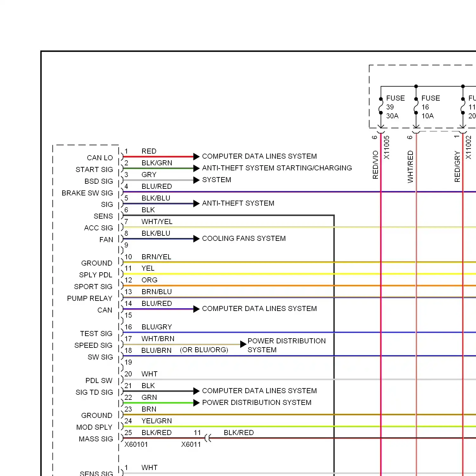476x476 pixels.
Task: Click ANTI-THEFT SYSTEM STARTING/CHARGING destination text
Action: [x=277, y=168]
